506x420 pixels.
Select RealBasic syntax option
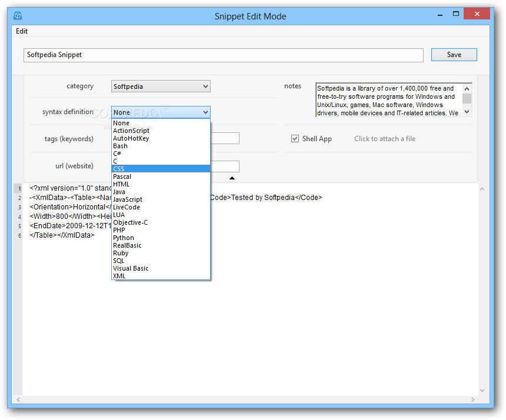point(161,245)
